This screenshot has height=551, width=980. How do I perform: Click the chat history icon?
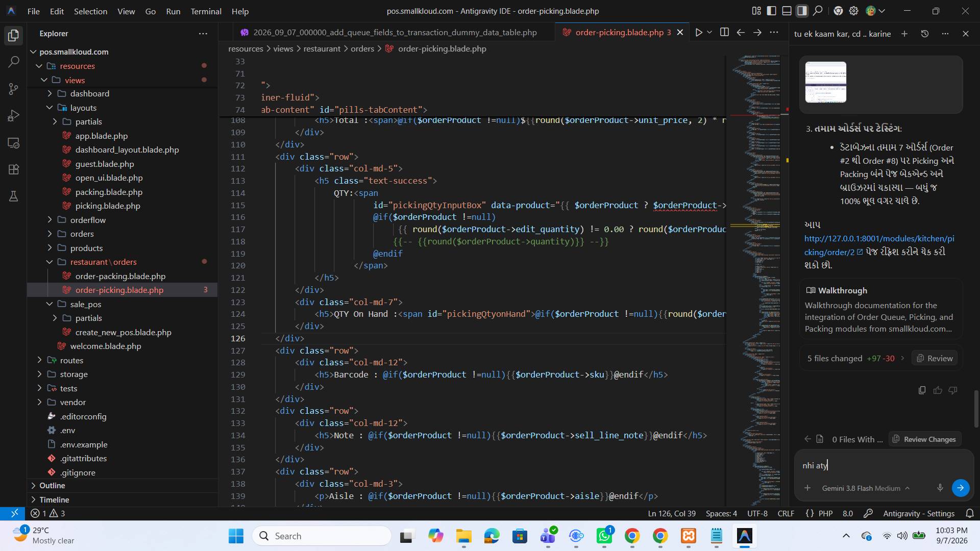tap(925, 34)
